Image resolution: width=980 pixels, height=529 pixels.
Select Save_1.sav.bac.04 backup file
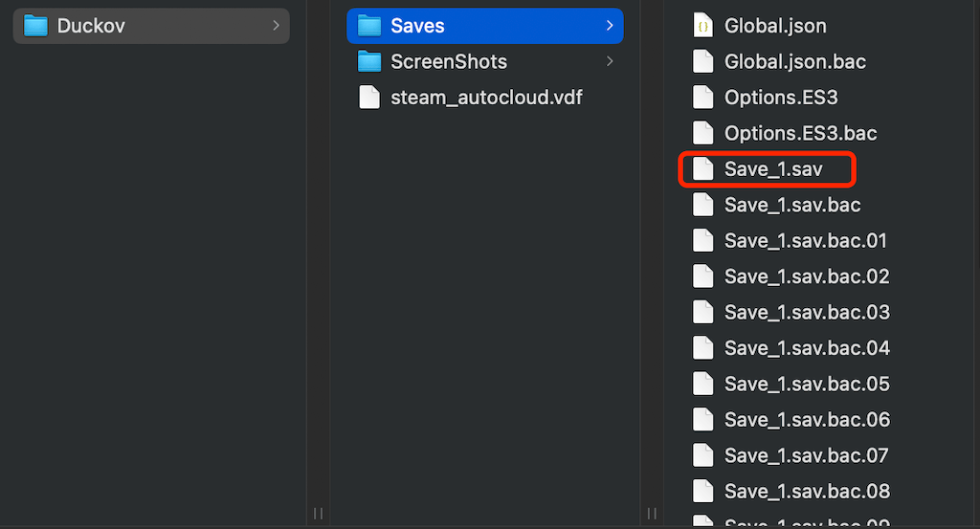click(807, 348)
